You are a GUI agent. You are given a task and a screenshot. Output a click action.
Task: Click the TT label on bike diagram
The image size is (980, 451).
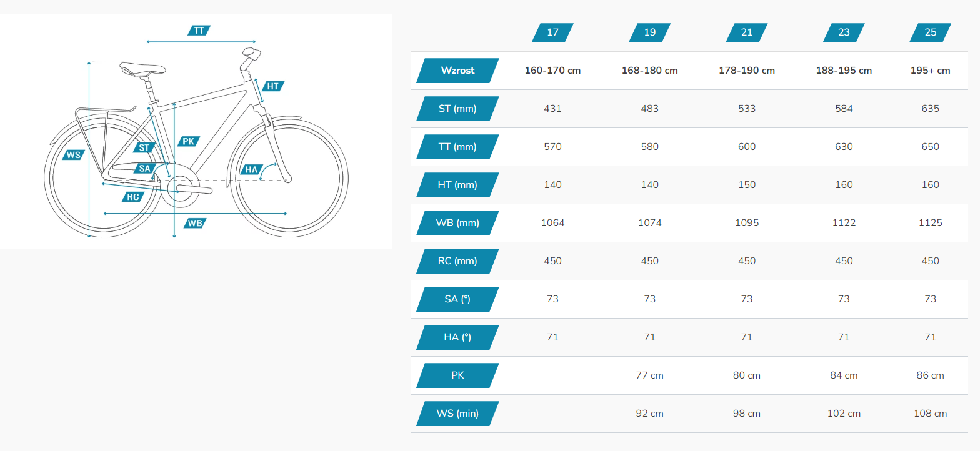point(199,30)
